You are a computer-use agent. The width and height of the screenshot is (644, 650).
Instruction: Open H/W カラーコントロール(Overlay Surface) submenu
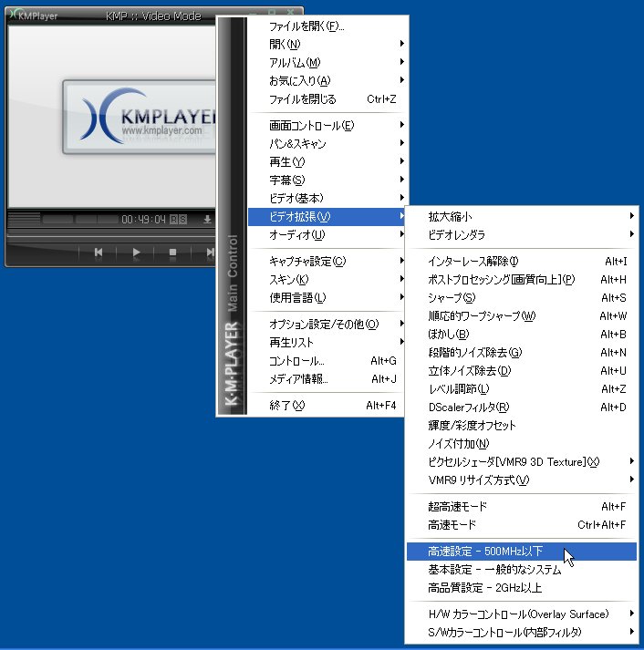click(x=522, y=614)
